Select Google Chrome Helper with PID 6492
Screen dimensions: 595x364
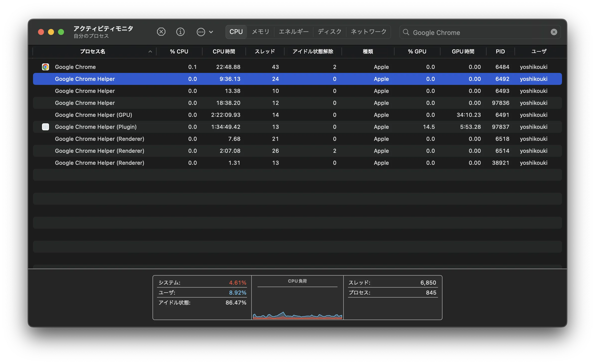pos(297,79)
